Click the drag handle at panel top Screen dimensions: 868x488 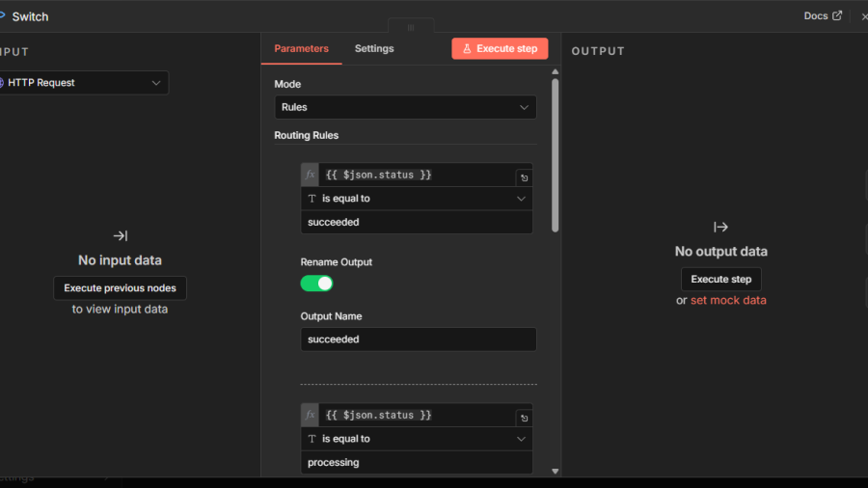(x=410, y=27)
